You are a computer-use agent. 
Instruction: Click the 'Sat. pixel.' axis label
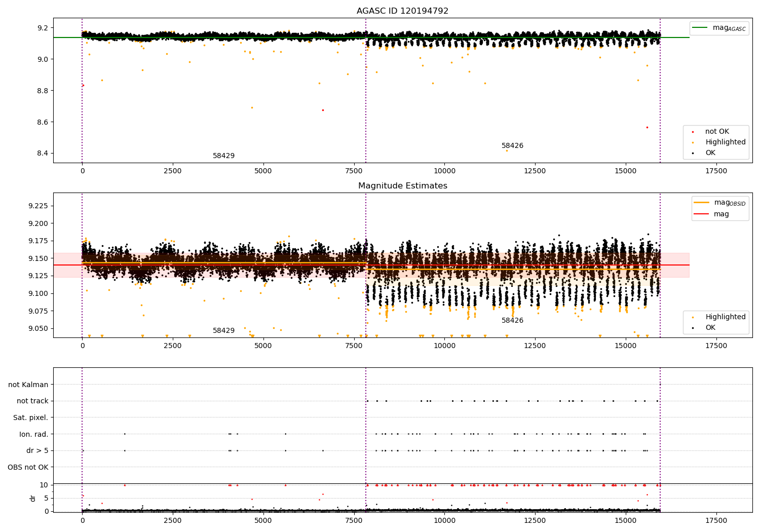pyautogui.click(x=30, y=418)
